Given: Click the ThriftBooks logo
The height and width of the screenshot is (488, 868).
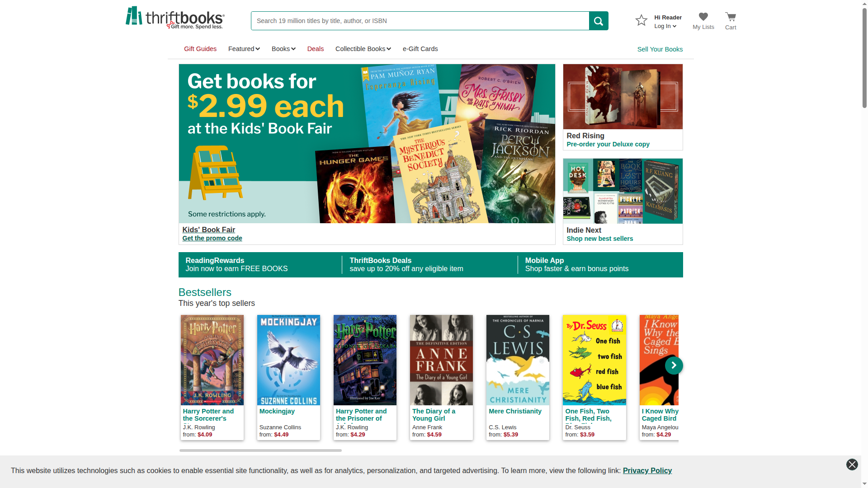Looking at the screenshot, I should coord(175,18).
